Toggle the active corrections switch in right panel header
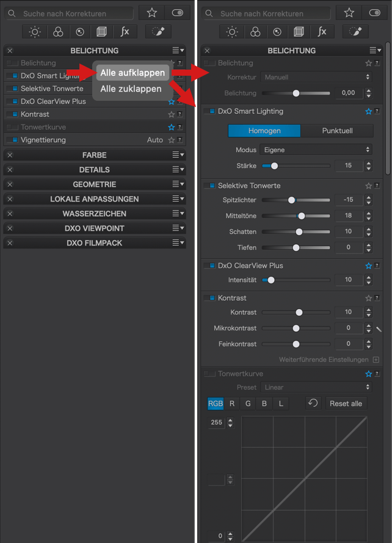This screenshot has width=392, height=543. [x=375, y=13]
